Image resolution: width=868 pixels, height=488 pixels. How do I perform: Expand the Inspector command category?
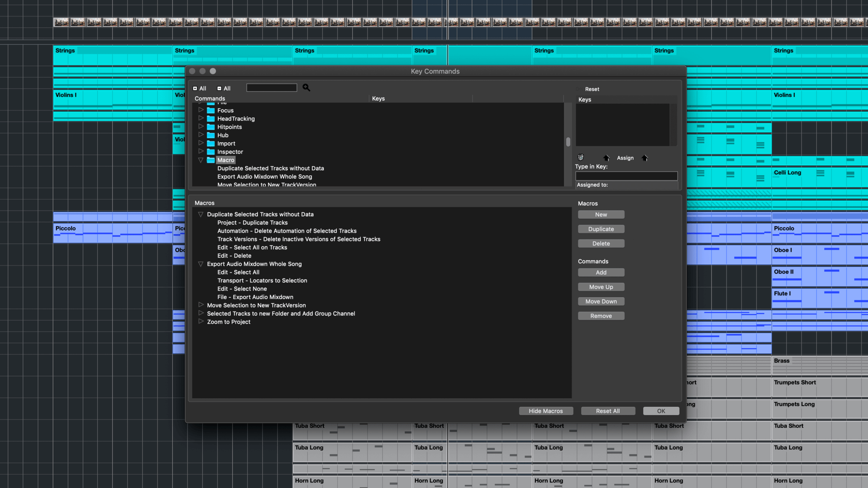tap(201, 151)
